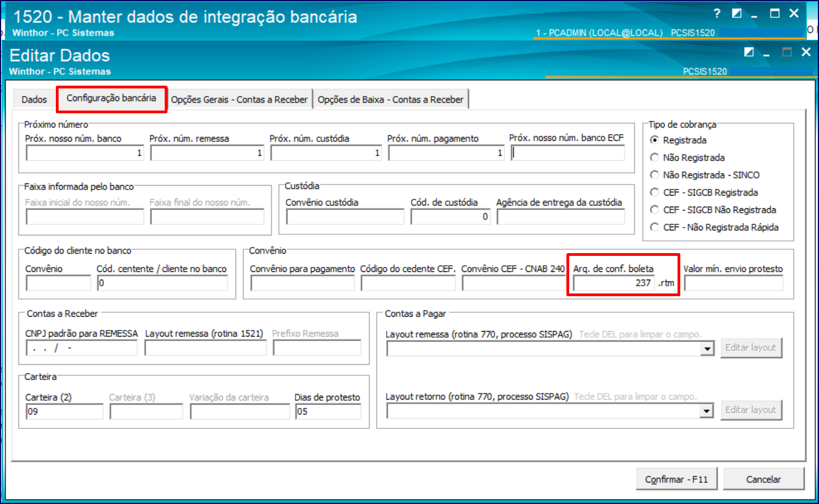Click Editar layout for layout retorno
The width and height of the screenshot is (819, 504).
pyautogui.click(x=751, y=410)
